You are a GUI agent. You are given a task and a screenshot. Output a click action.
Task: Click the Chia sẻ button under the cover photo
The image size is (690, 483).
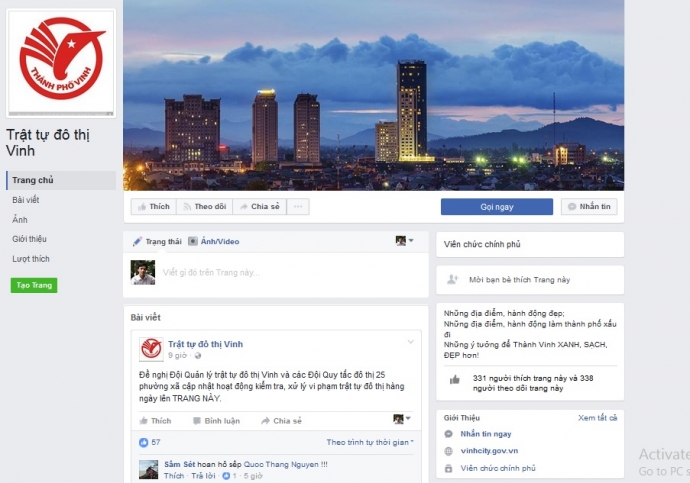259,207
